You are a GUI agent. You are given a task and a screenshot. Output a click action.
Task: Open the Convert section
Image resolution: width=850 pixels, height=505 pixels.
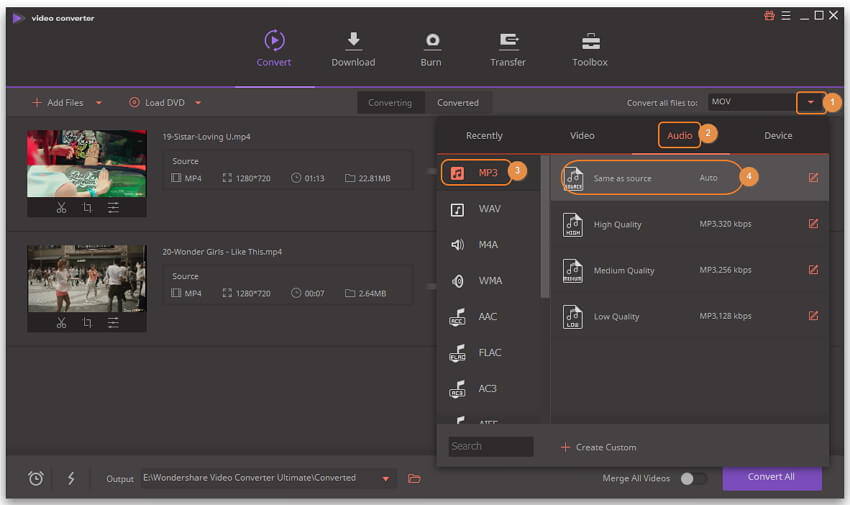point(274,49)
